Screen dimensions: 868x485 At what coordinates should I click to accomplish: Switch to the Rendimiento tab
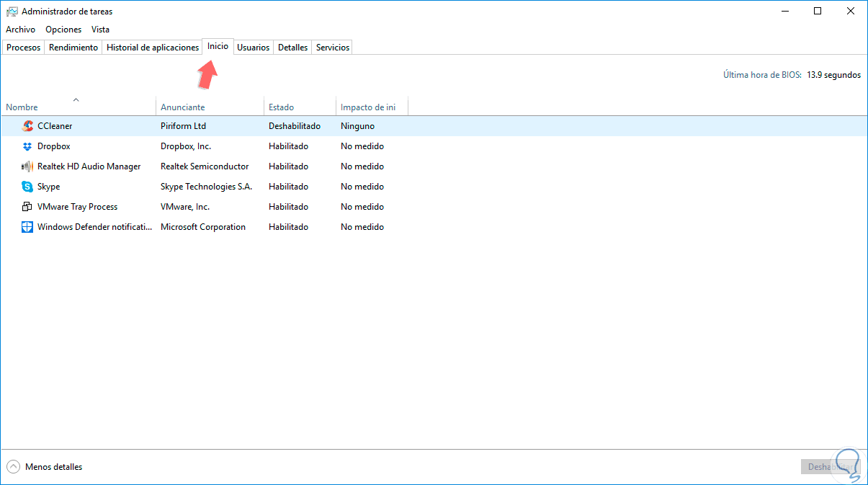tap(73, 48)
